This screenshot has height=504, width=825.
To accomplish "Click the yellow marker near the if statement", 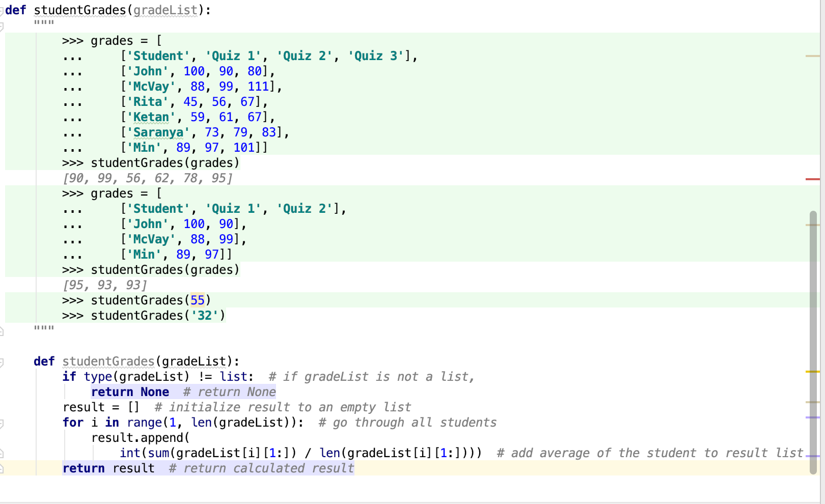I will tap(813, 372).
